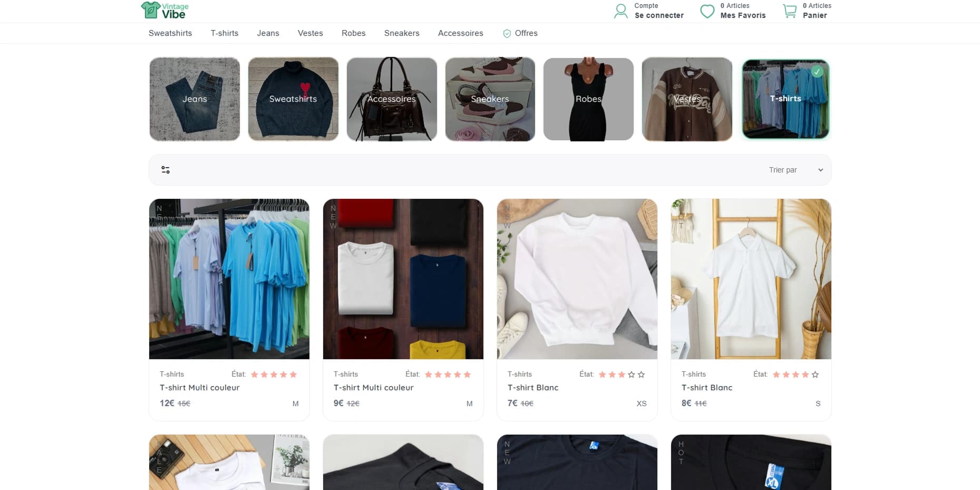Switch to the Jeans nav item
Screen dimensions: 980x490
pyautogui.click(x=268, y=33)
